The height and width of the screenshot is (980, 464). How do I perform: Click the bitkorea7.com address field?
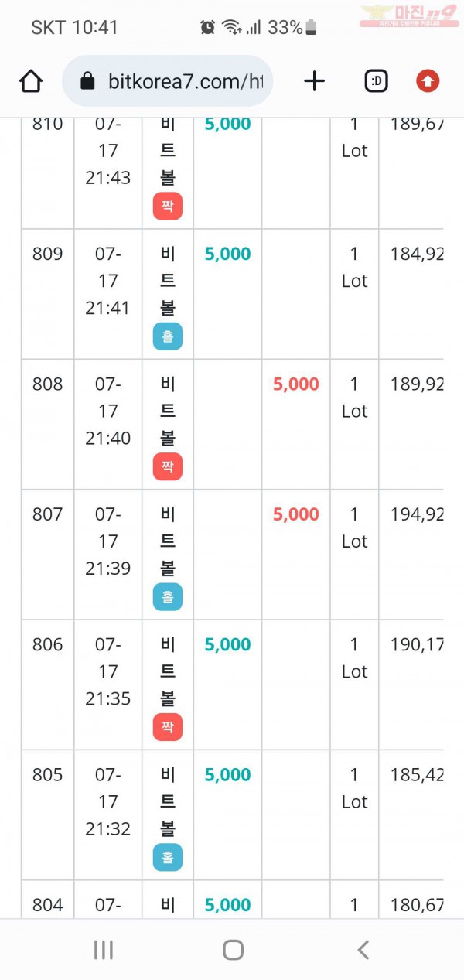(168, 81)
